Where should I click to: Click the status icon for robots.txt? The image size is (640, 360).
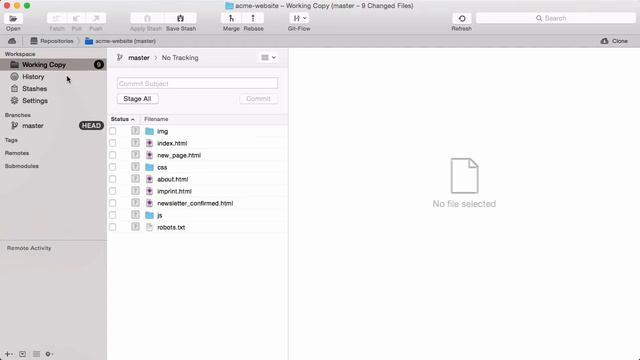tap(135, 227)
